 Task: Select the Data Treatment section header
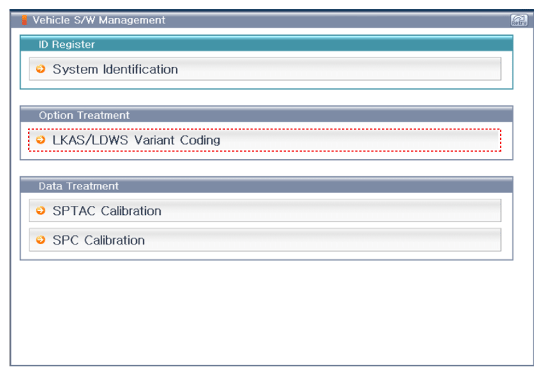(266, 186)
